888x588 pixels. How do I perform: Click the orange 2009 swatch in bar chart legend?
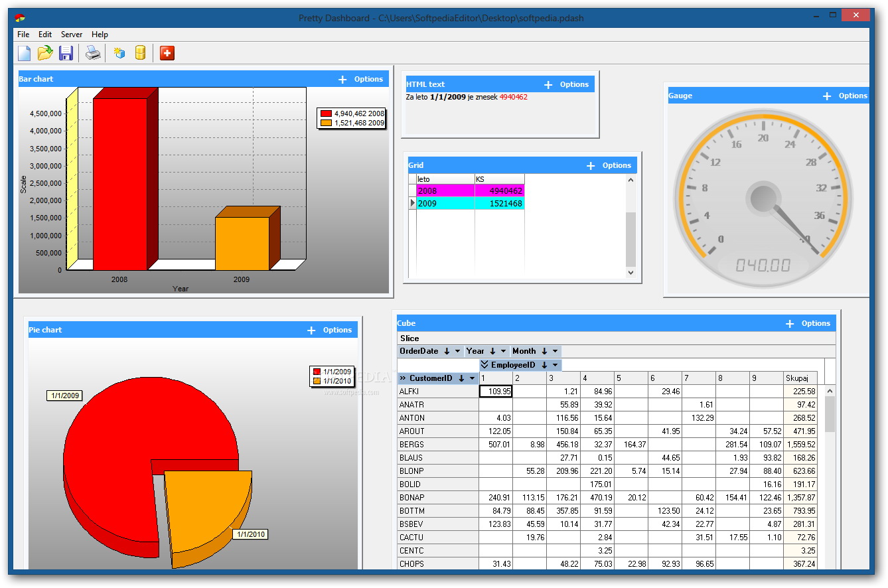[326, 123]
